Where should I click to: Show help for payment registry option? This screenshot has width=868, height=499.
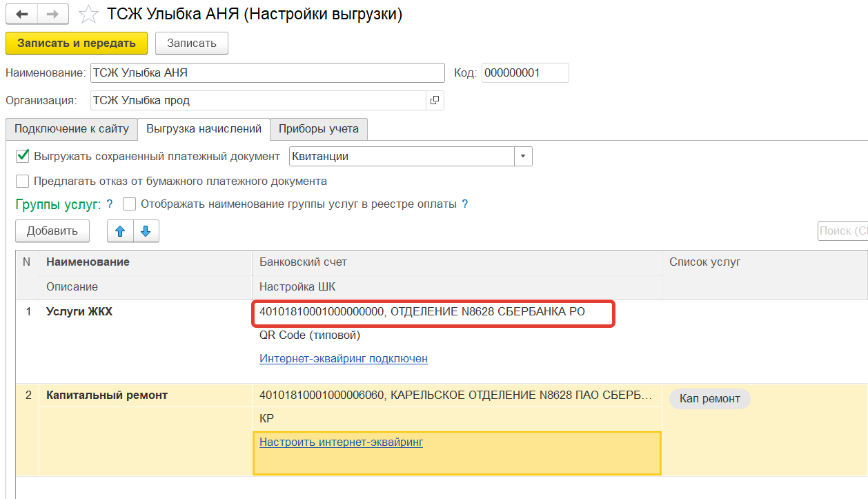pos(465,204)
